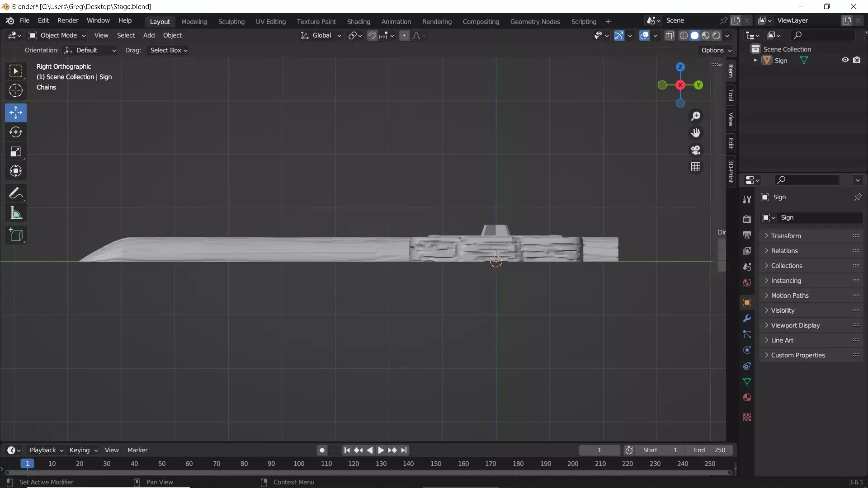The width and height of the screenshot is (868, 488).
Task: Click frame 100 on the timeline
Action: (299, 464)
